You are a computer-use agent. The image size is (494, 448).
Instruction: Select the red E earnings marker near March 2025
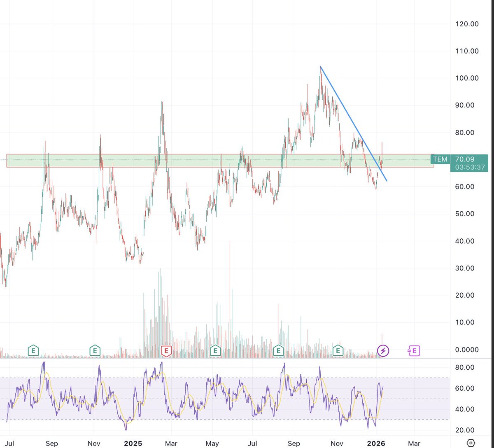[x=166, y=351]
